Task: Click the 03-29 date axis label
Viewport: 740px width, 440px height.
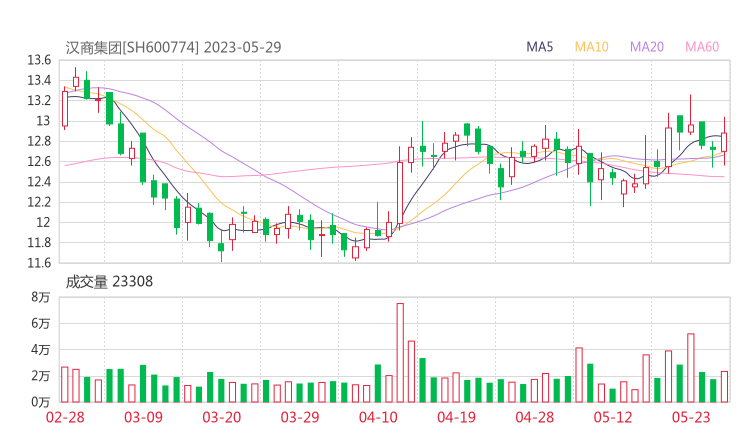Action: coord(300,417)
